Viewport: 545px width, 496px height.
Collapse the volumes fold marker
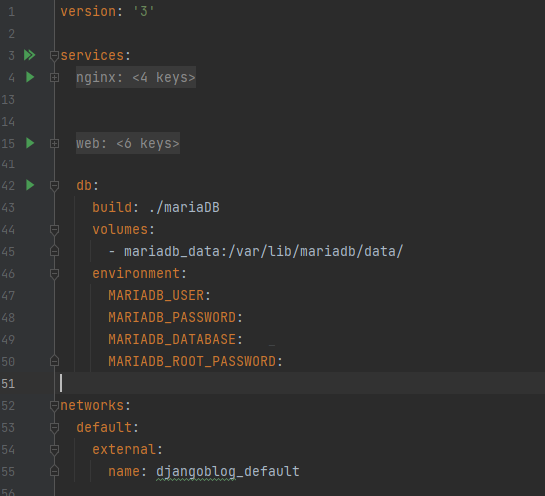tap(54, 230)
